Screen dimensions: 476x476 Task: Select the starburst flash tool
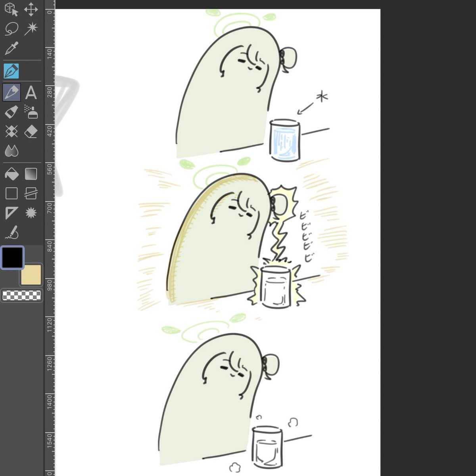[31, 213]
